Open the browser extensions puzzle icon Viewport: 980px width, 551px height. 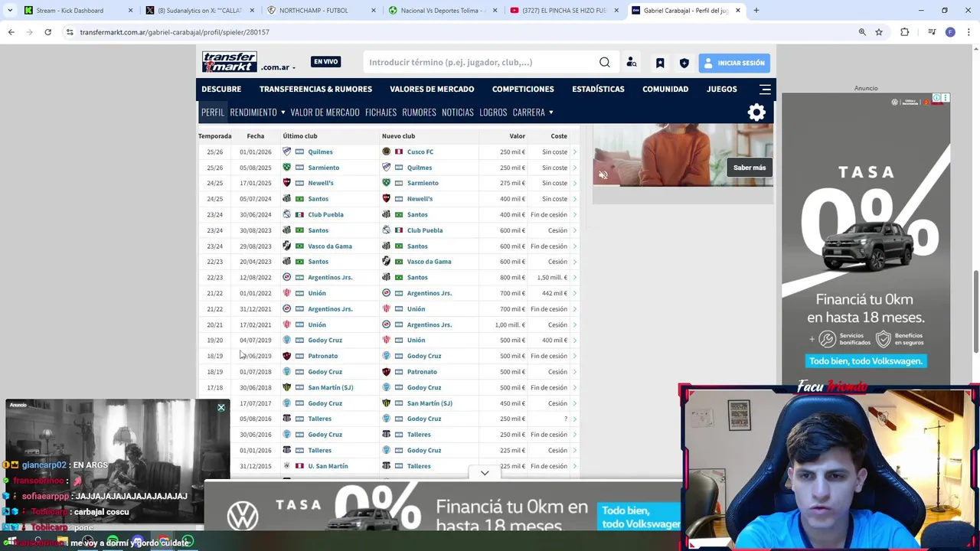[905, 32]
